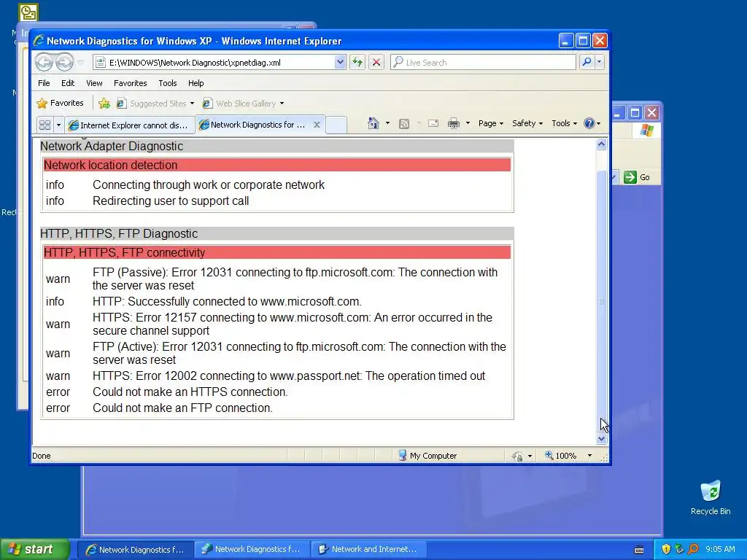
Task: Open the File menu
Action: [x=44, y=83]
